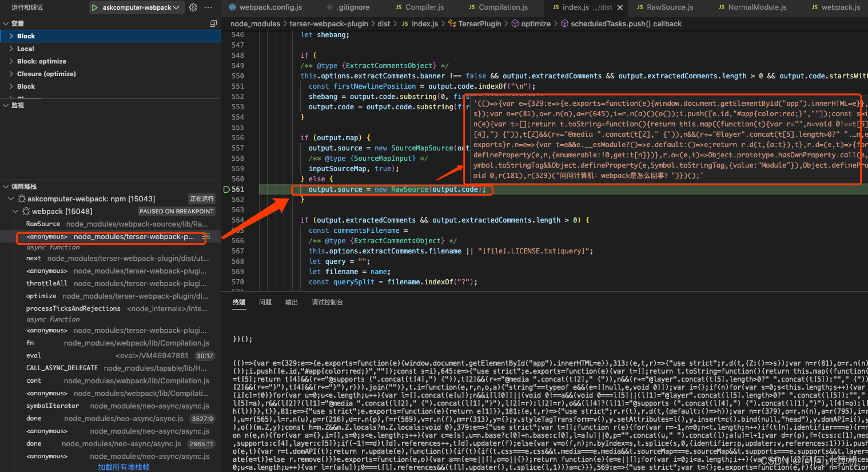Collapse all variables with the collapse icon
Viewport: 868px width, 472px height.
(x=213, y=23)
